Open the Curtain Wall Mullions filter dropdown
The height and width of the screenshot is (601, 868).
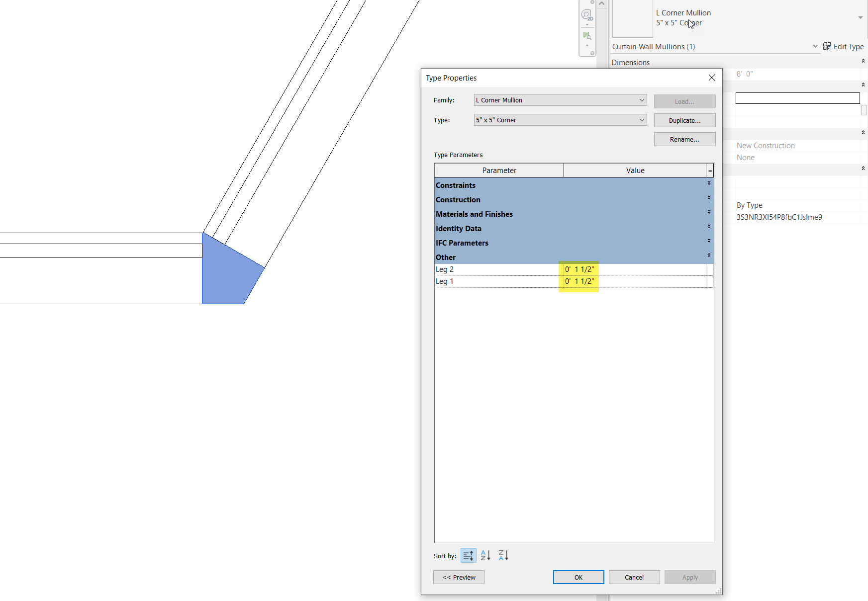coord(815,46)
